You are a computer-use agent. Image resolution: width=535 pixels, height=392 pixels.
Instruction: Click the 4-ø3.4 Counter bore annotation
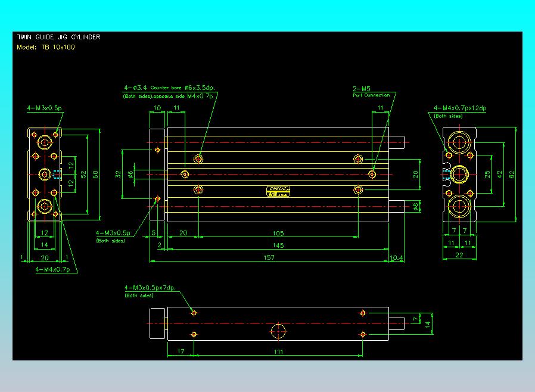(x=169, y=87)
